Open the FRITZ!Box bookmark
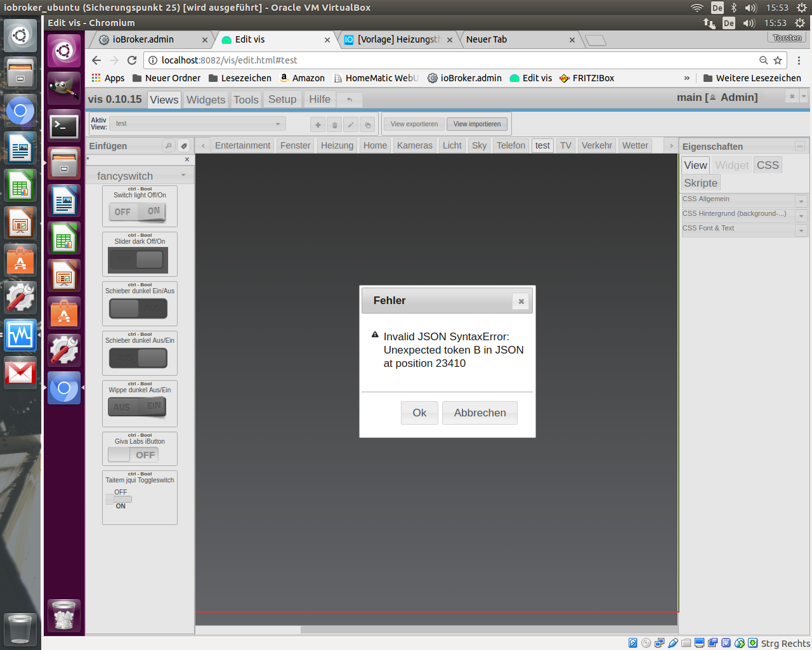This screenshot has height=650, width=812. click(587, 78)
